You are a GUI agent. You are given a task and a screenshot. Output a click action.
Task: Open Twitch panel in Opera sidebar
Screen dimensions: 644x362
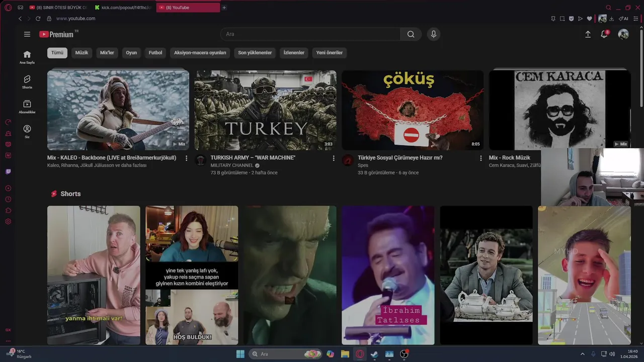point(8,172)
